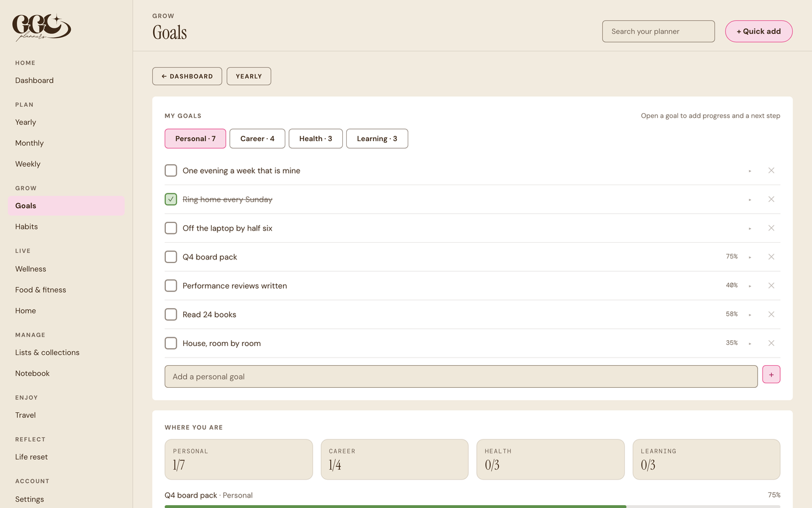Delete the Performance reviews written goal
Screen dimensions: 812x508
click(771, 286)
